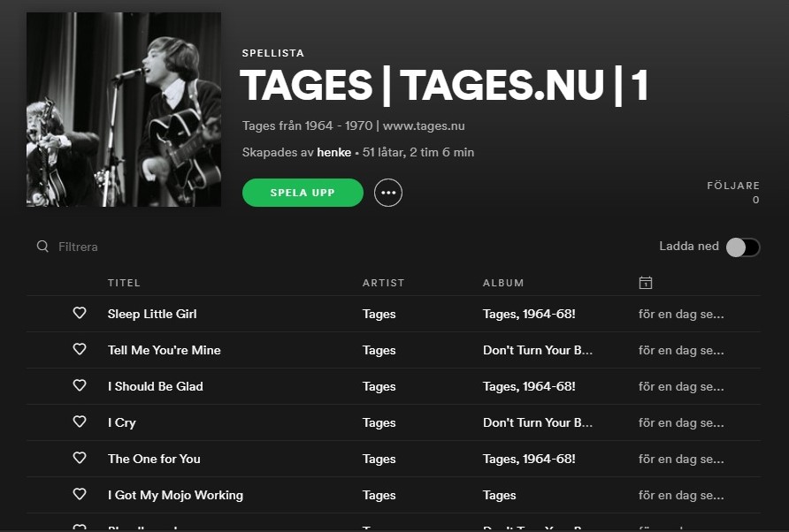Sort tracks by ARTIST column header
The image size is (789, 532).
coord(383,283)
